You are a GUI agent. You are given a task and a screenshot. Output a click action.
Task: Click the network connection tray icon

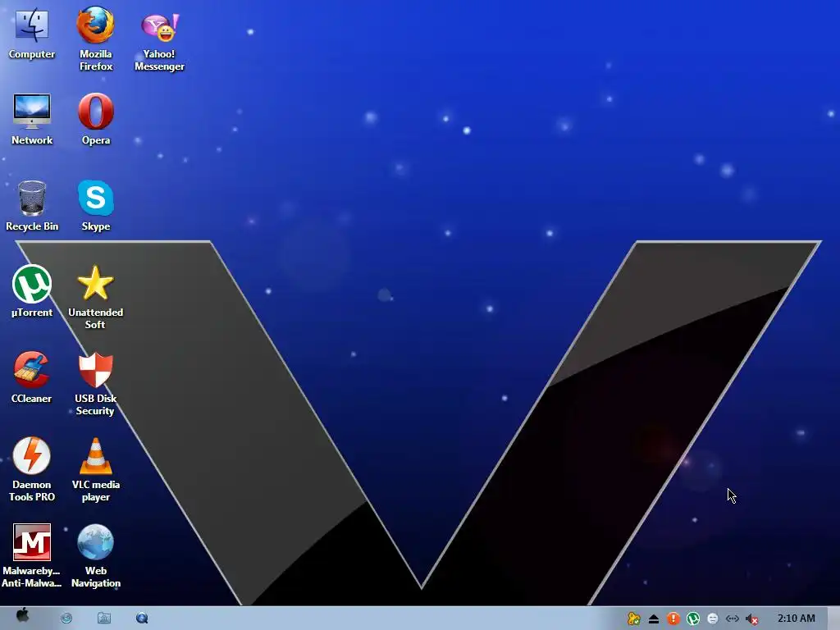pyautogui.click(x=733, y=619)
